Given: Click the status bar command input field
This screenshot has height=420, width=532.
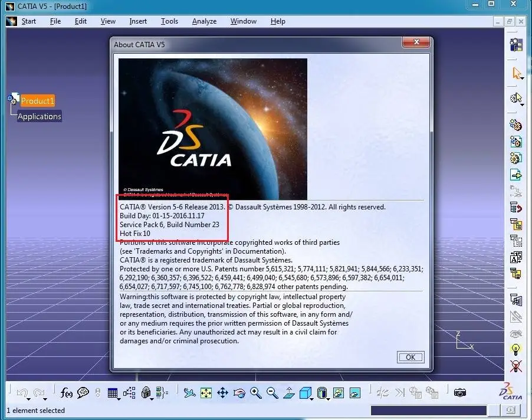Looking at the screenshot, I should pyautogui.click(x=429, y=411).
